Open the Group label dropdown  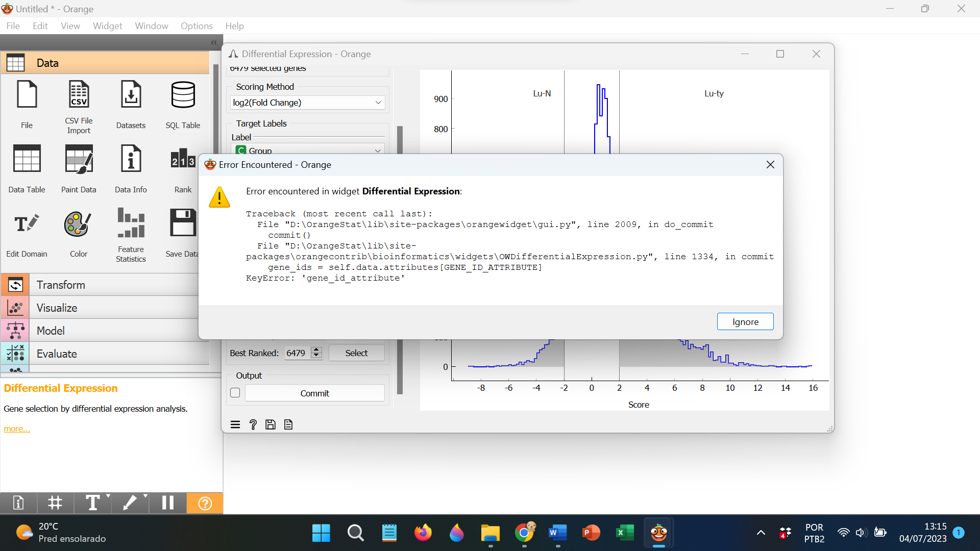[307, 150]
